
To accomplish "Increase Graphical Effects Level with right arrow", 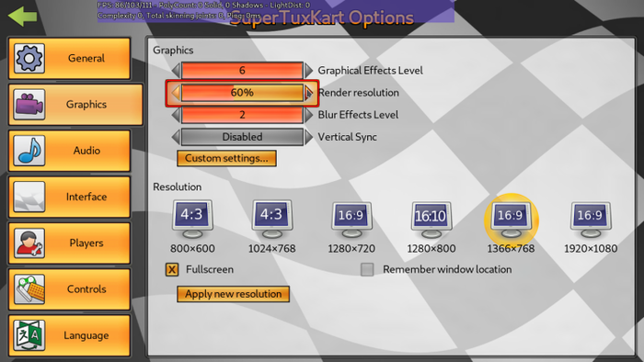I will (x=308, y=71).
